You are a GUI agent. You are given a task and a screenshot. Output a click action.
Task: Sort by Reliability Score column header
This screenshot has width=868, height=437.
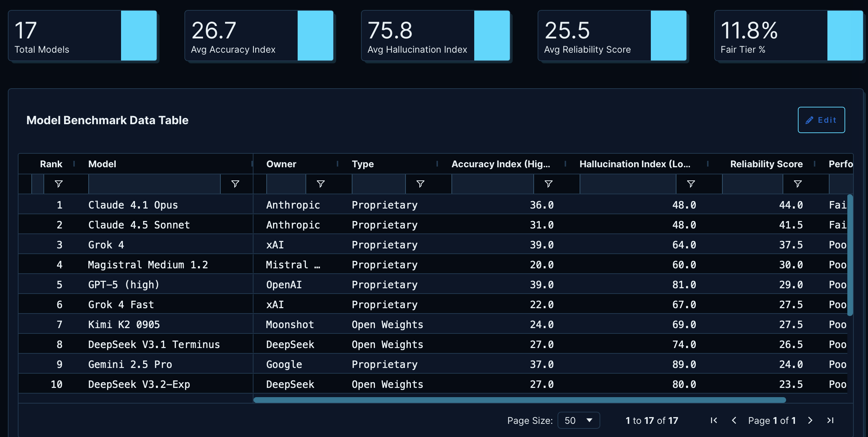(x=766, y=164)
